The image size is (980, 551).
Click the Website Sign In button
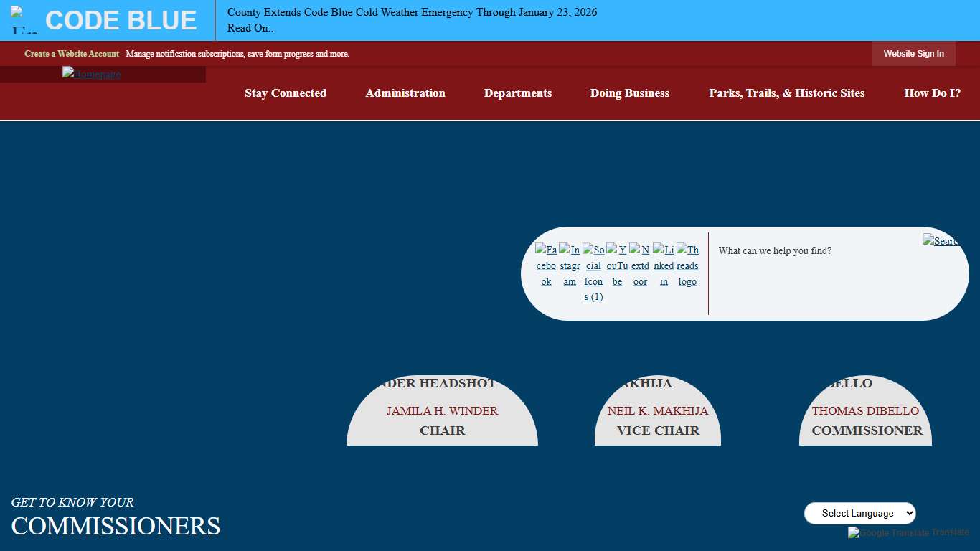click(x=913, y=54)
